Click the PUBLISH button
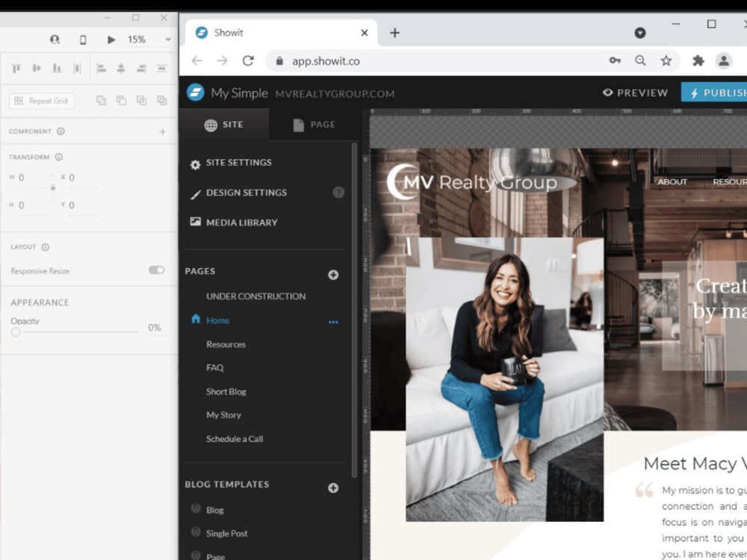 point(713,93)
